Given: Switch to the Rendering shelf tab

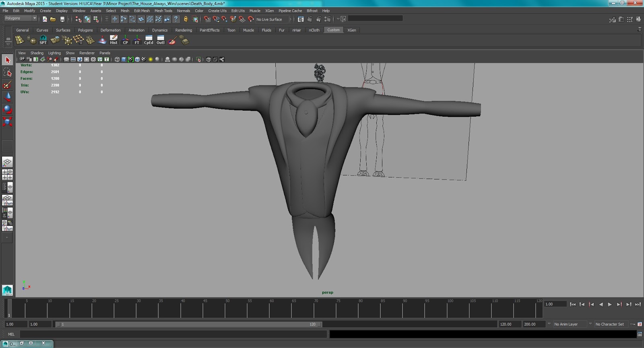Looking at the screenshot, I should [184, 30].
